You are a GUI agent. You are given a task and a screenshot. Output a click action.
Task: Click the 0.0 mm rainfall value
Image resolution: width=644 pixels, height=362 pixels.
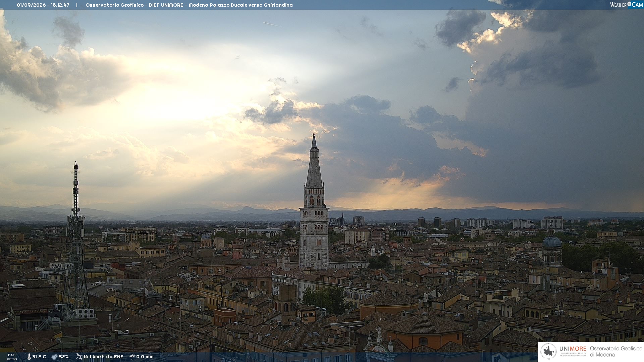coord(145,357)
